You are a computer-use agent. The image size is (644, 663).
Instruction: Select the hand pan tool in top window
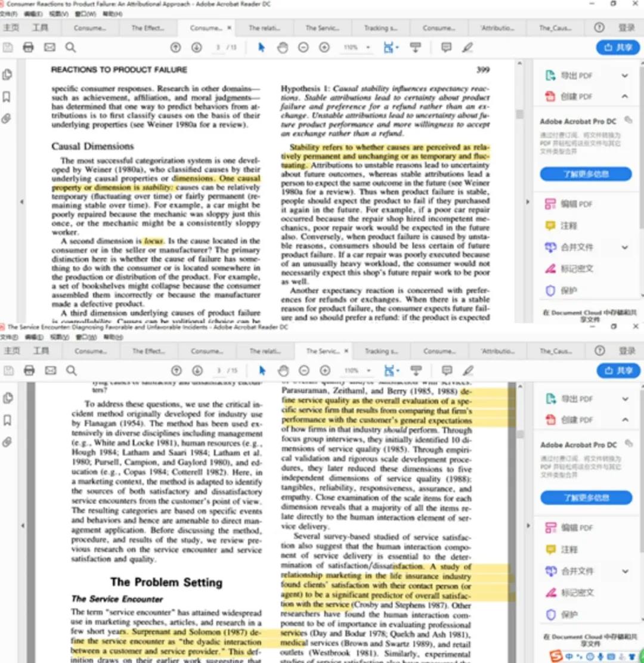pos(283,48)
